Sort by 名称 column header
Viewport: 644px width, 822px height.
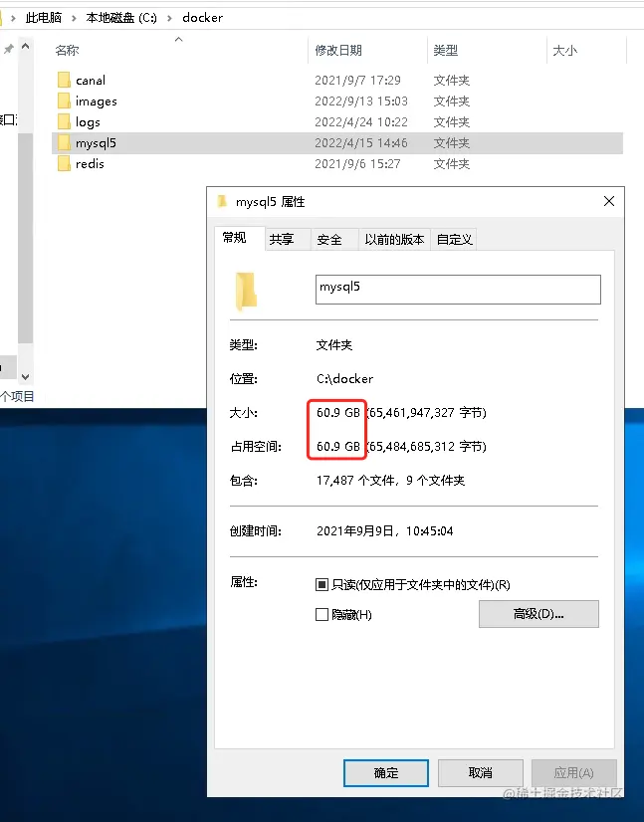point(67,51)
